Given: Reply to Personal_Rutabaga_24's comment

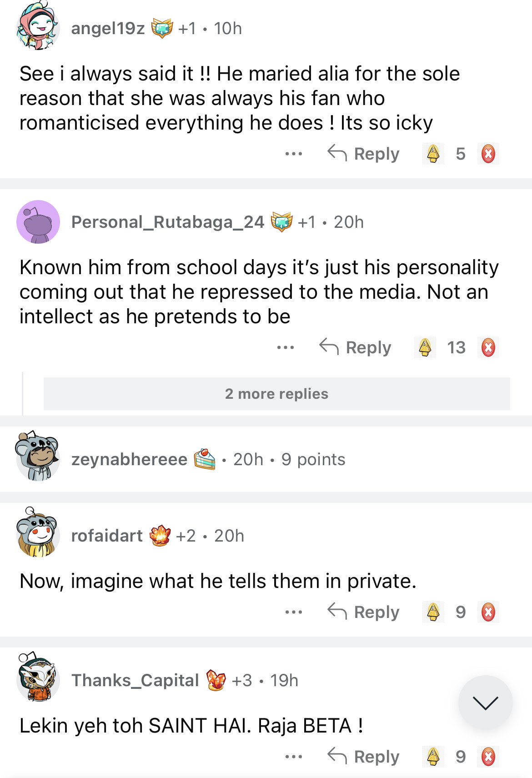Looking at the screenshot, I should pyautogui.click(x=356, y=347).
